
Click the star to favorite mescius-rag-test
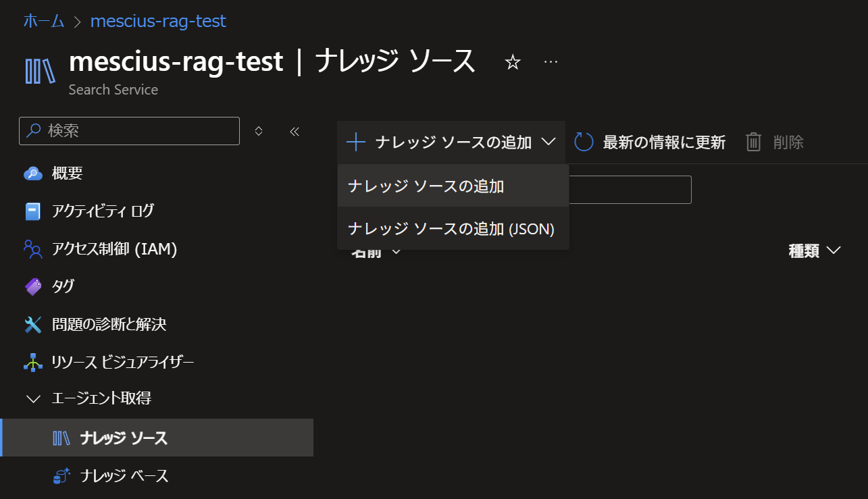513,61
